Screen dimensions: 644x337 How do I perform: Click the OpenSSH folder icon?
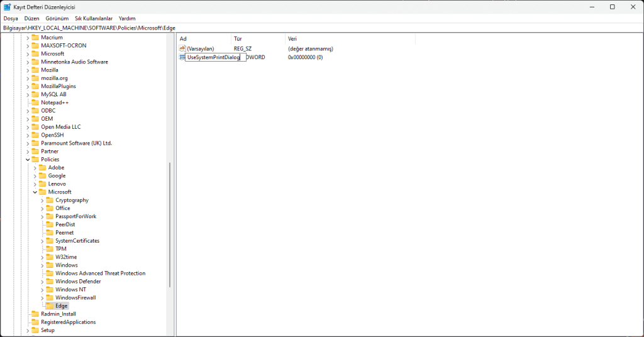click(35, 135)
